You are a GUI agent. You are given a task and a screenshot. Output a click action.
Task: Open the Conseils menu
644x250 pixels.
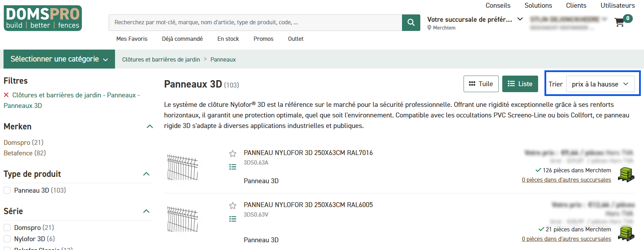click(498, 6)
